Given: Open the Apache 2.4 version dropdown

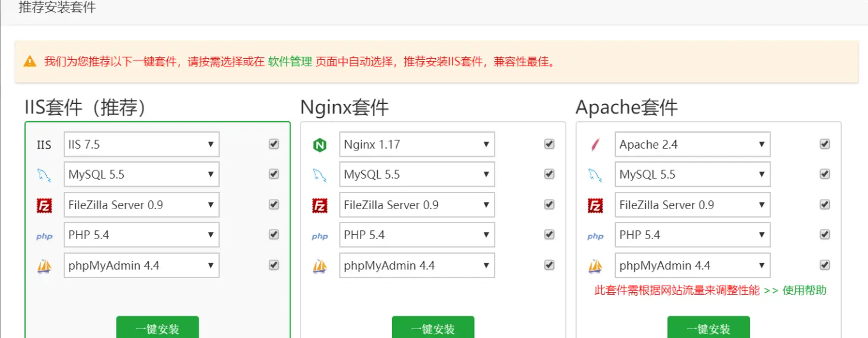Looking at the screenshot, I should point(692,145).
